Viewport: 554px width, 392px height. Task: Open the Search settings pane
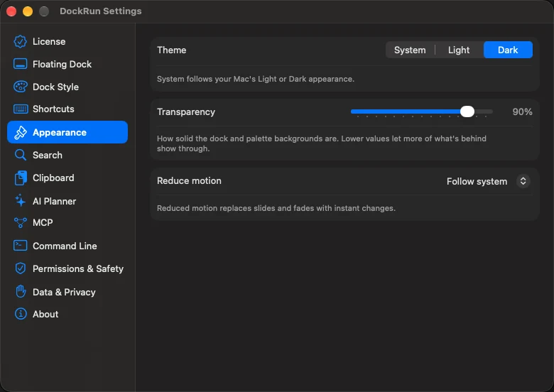[67, 155]
